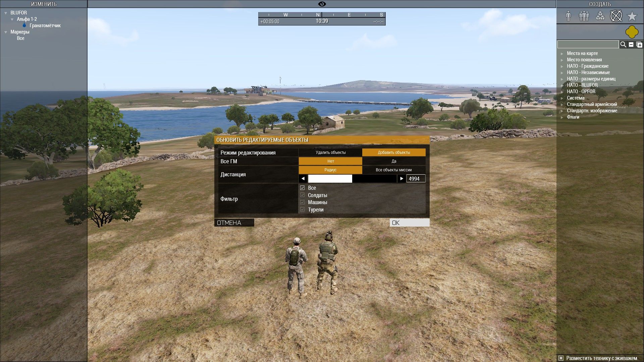Select the single units create mode icon
This screenshot has height=362, width=644.
point(568,16)
